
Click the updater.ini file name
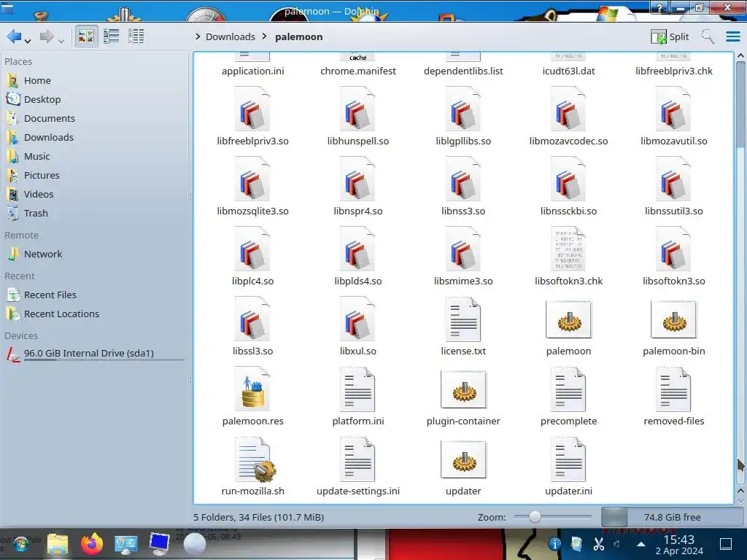pos(568,491)
